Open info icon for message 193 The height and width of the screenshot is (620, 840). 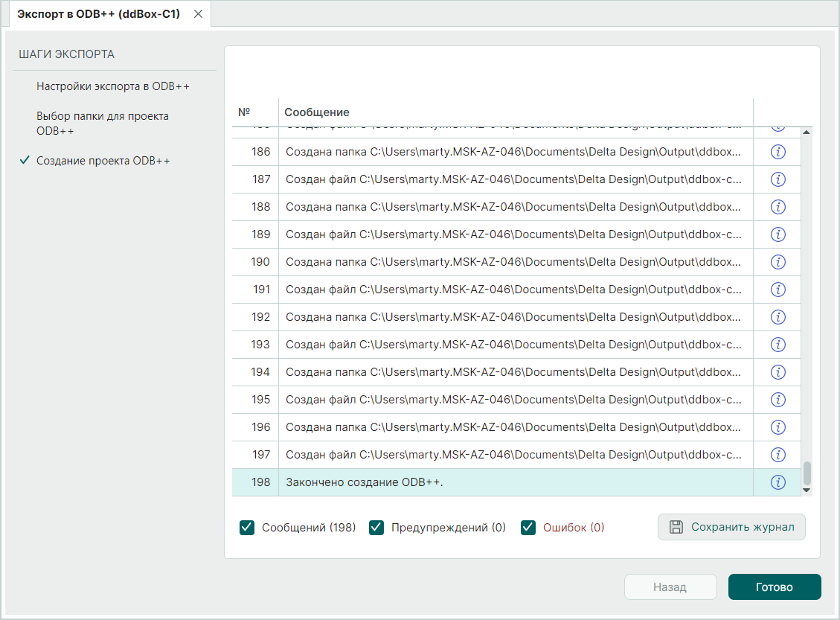[778, 345]
